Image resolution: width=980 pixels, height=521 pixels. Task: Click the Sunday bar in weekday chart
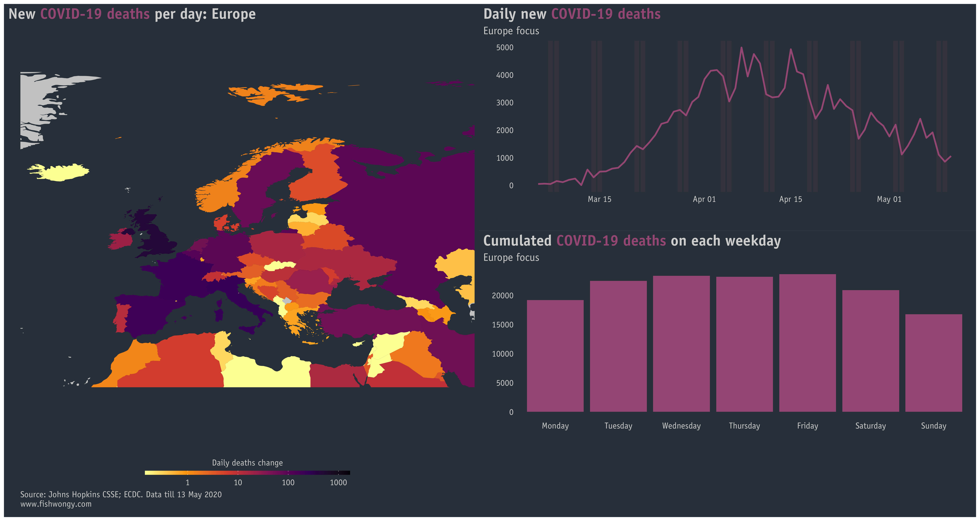point(934,363)
